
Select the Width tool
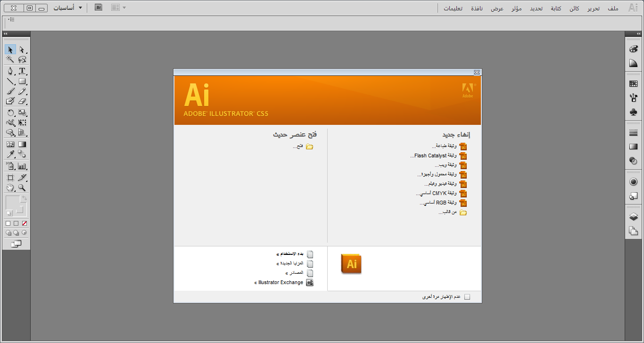pyautogui.click(x=10, y=123)
